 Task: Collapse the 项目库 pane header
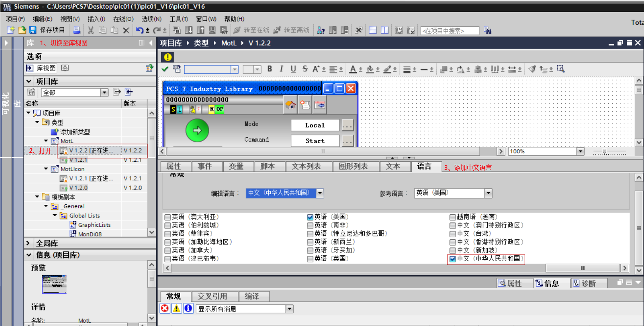[29, 81]
